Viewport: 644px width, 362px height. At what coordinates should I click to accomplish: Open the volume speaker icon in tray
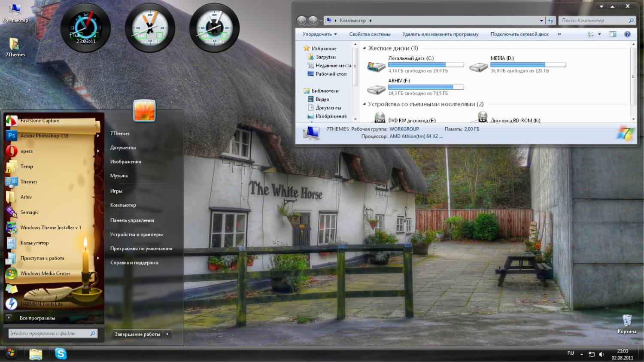tap(601, 354)
